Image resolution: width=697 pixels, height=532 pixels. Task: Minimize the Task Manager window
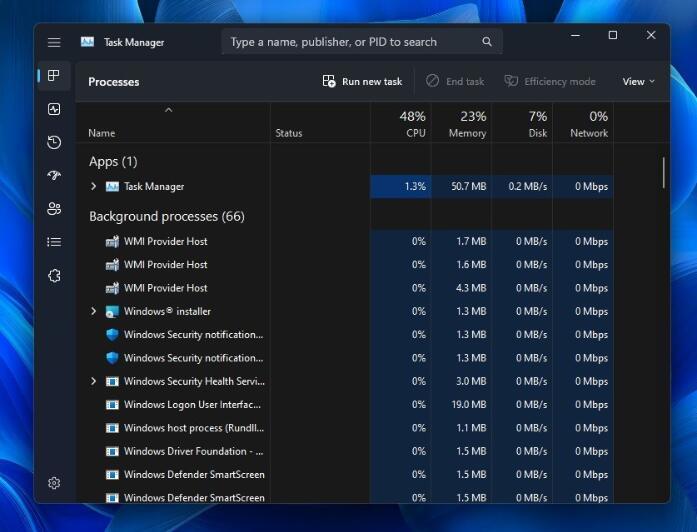click(576, 35)
